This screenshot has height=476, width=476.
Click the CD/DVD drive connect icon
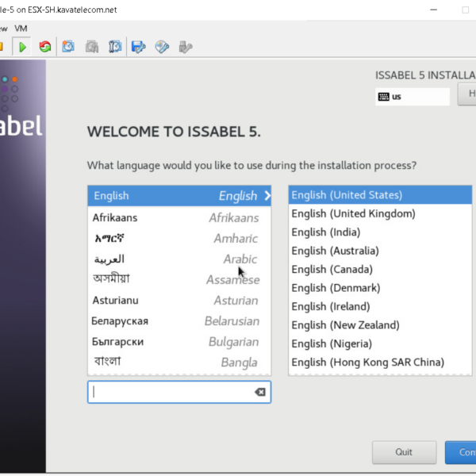tap(163, 47)
